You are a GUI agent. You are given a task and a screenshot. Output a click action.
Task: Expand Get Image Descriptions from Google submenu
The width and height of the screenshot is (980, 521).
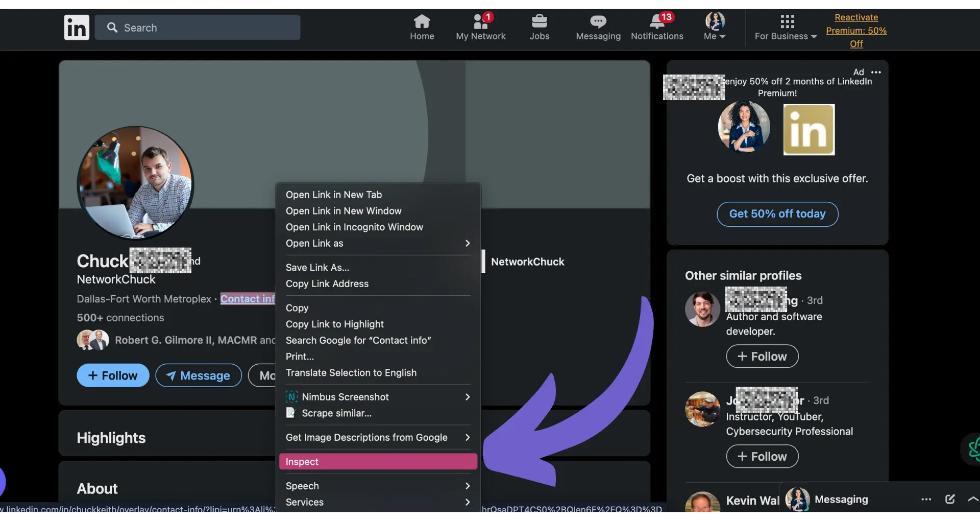(378, 438)
